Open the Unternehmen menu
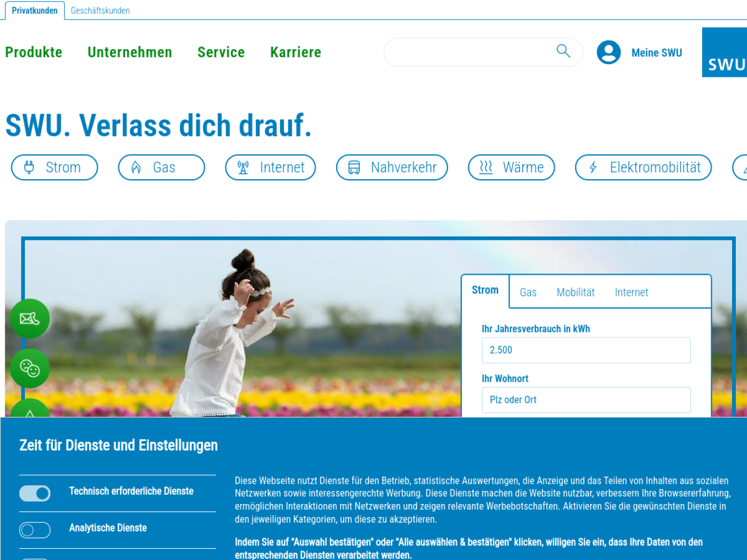 [x=130, y=52]
